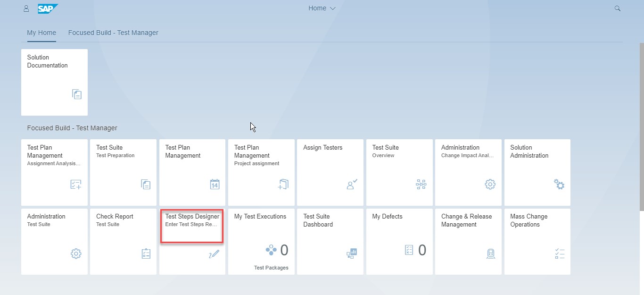644x295 pixels.
Task: Click the user profile icon
Action: click(26, 8)
